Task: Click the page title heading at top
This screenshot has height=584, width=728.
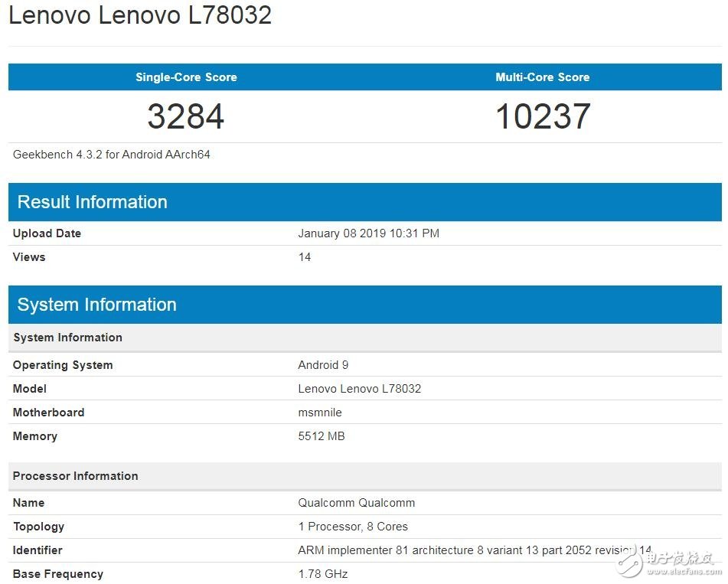Action: pyautogui.click(x=140, y=15)
